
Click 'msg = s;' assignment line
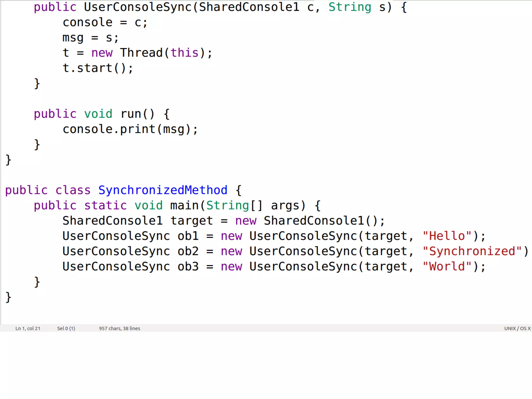[x=90, y=38]
